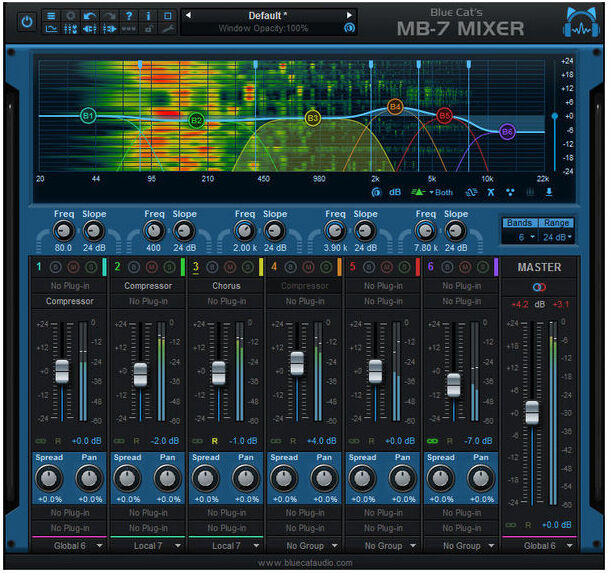Open the main menu hamburger icon
This screenshot has width=611, height=573.
pyautogui.click(x=51, y=16)
